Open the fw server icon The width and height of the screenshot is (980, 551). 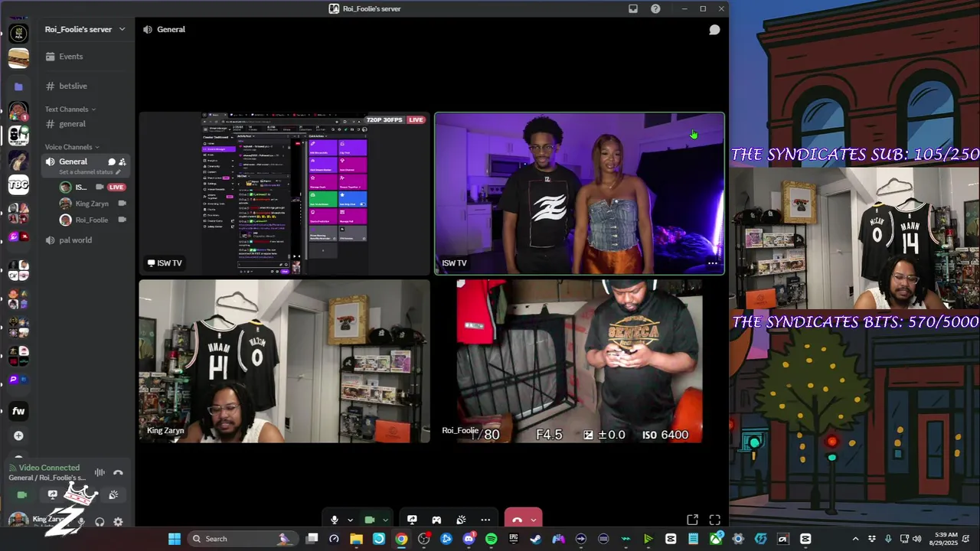click(18, 411)
